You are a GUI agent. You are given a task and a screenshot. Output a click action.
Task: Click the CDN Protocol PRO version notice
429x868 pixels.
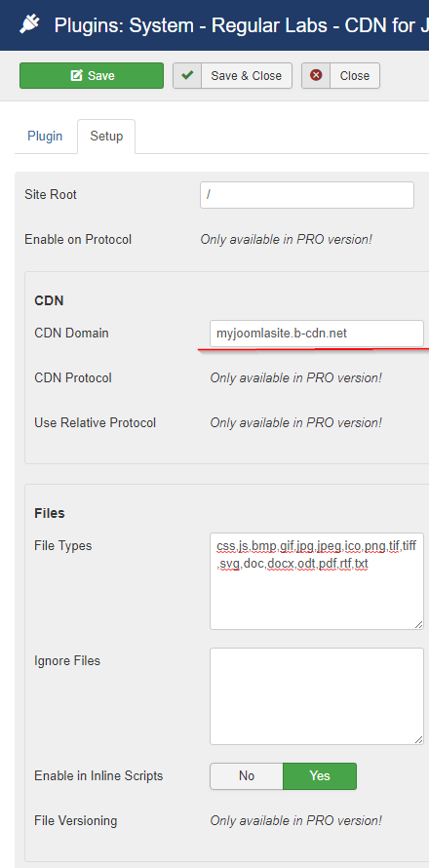(295, 378)
